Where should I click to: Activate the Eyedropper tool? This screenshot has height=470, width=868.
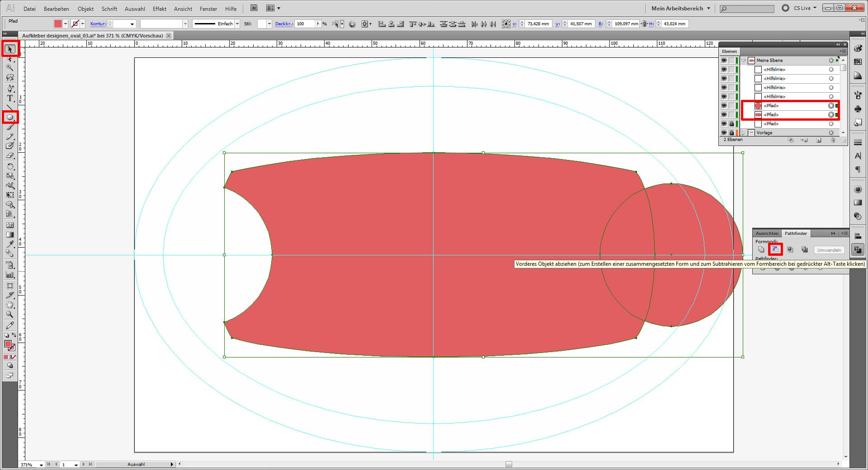coord(10,244)
